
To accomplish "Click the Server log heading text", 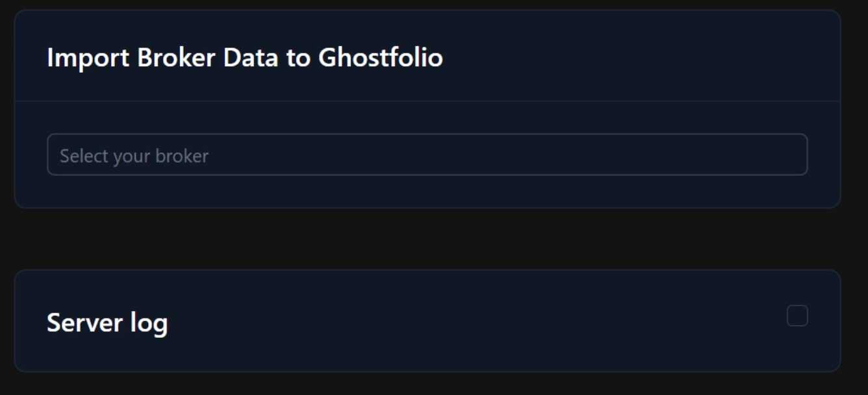I will point(107,323).
